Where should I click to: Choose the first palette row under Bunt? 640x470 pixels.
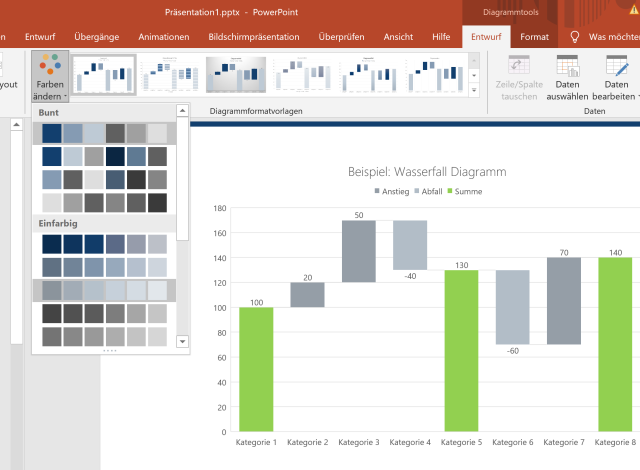pos(104,133)
